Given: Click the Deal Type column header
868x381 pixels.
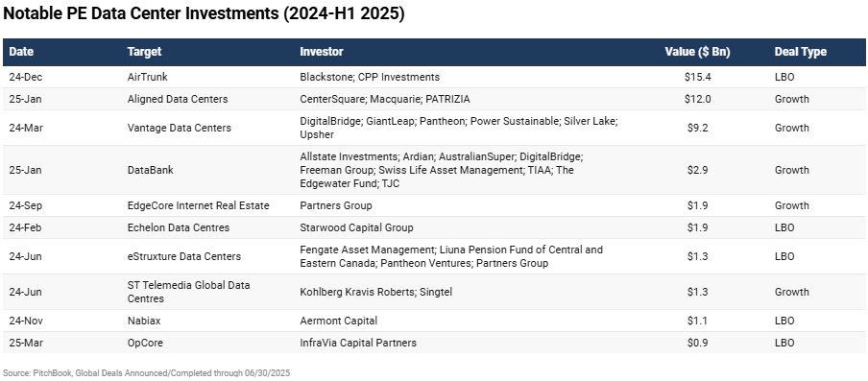Looking at the screenshot, I should point(801,52).
